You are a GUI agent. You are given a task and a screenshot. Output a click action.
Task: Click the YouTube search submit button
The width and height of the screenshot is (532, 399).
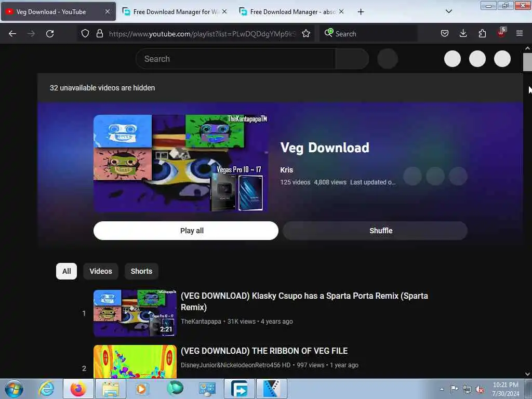(352, 59)
